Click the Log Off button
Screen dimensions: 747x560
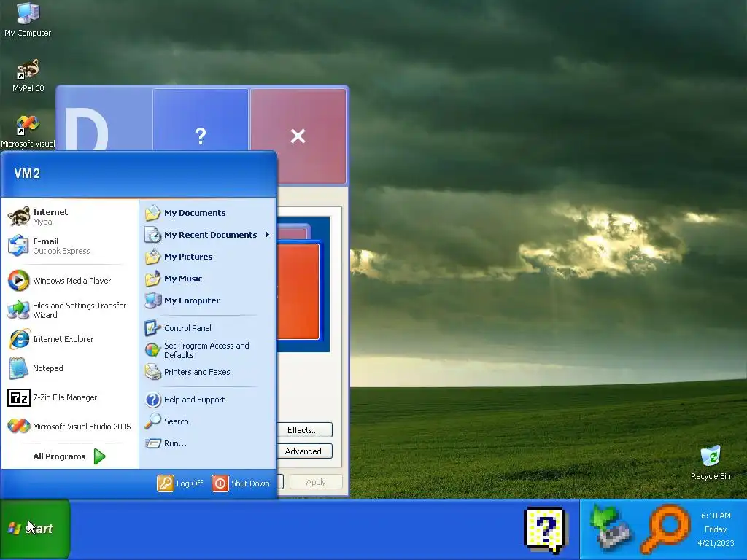180,483
